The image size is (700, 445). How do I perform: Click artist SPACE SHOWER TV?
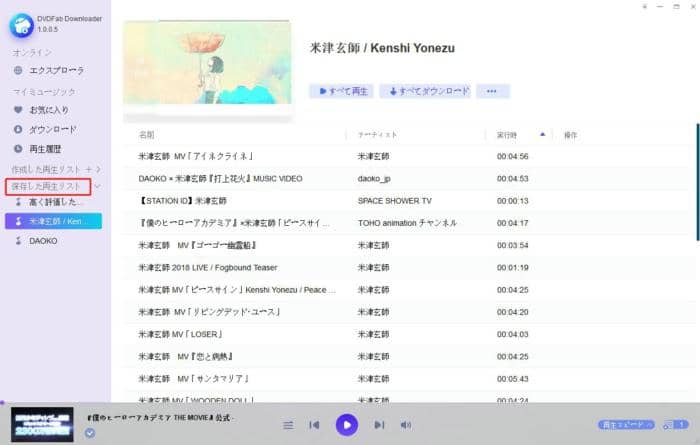click(395, 201)
